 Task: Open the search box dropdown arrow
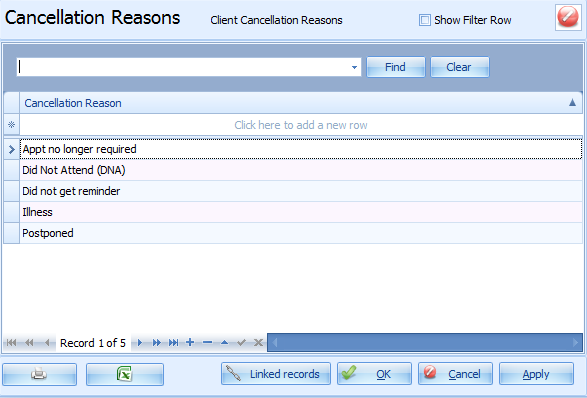pyautogui.click(x=354, y=67)
